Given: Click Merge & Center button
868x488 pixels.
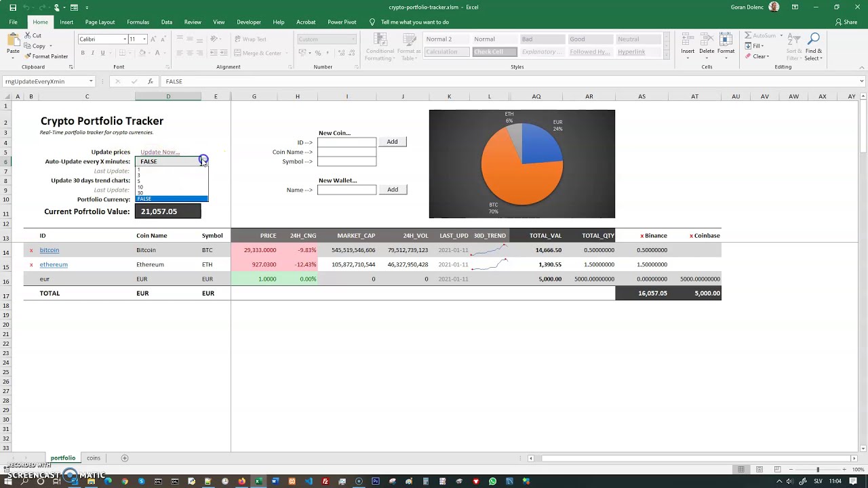Looking at the screenshot, I should pyautogui.click(x=258, y=53).
